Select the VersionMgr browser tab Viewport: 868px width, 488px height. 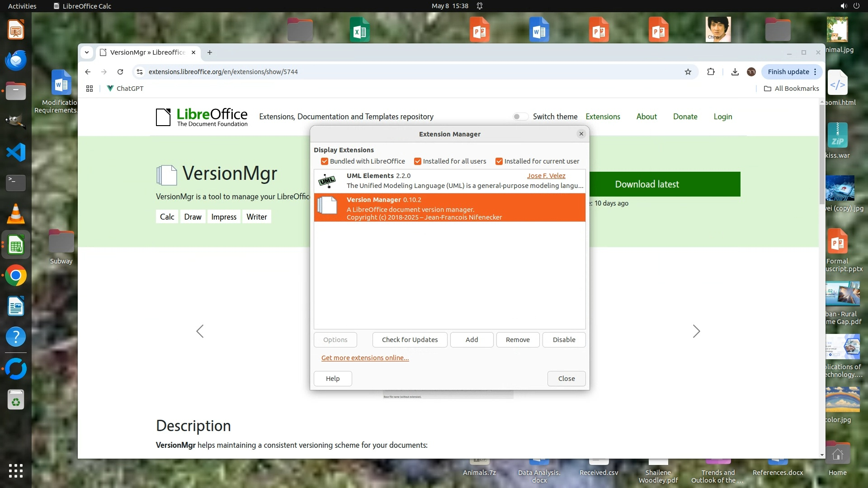click(147, 52)
